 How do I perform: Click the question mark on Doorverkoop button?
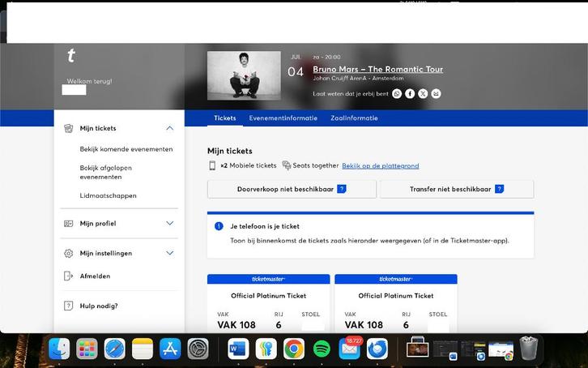tap(342, 189)
